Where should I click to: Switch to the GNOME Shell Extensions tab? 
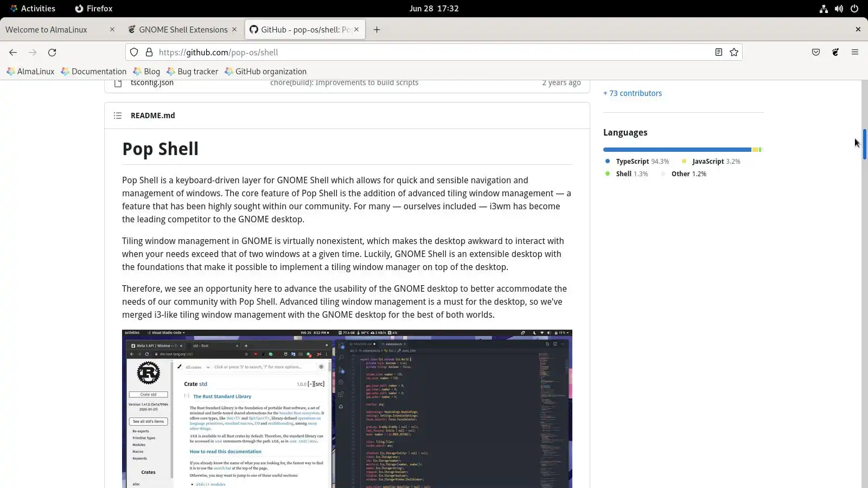tap(183, 30)
